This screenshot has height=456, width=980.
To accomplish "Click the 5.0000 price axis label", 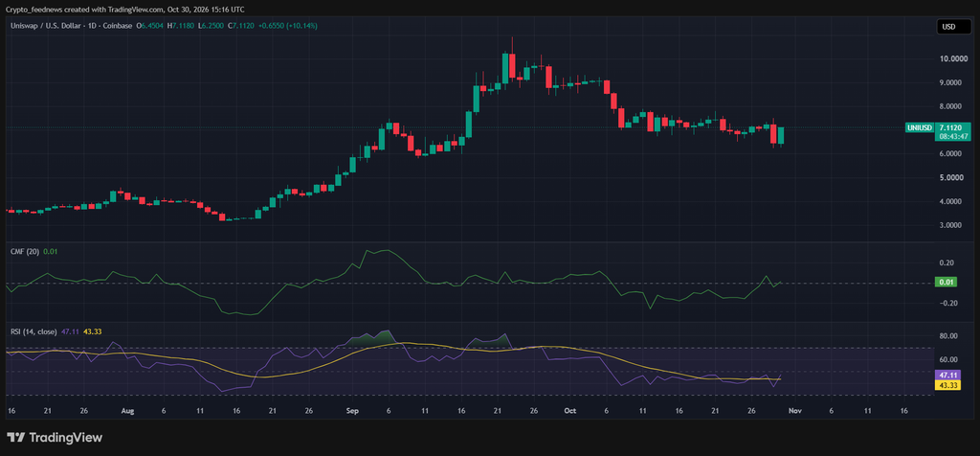I will click(x=949, y=177).
